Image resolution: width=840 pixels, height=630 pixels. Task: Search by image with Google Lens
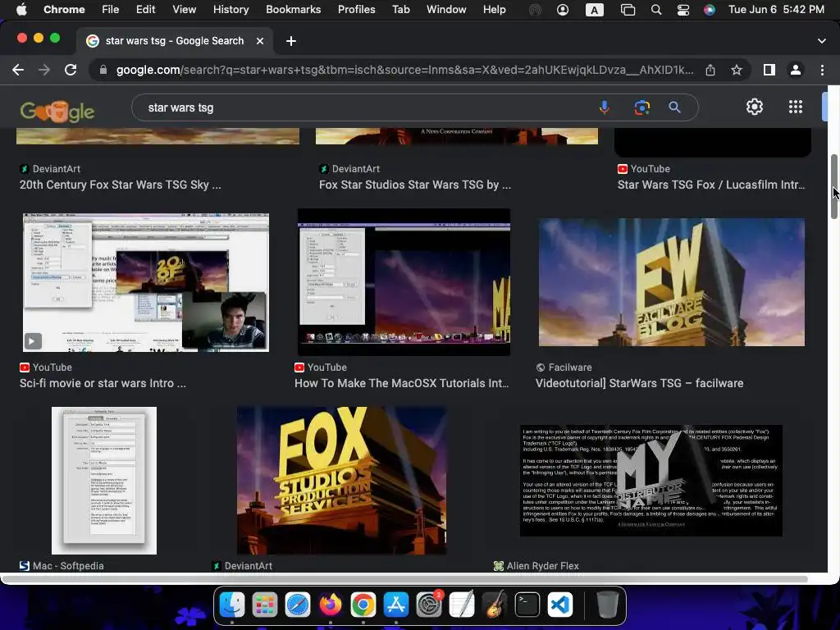641,107
